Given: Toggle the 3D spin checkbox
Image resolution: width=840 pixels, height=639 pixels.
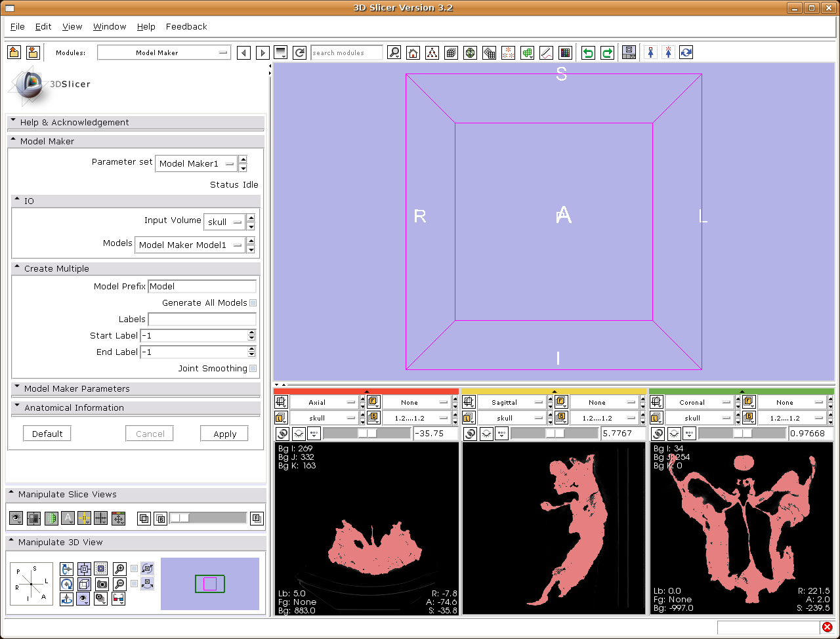Looking at the screenshot, I should [135, 569].
